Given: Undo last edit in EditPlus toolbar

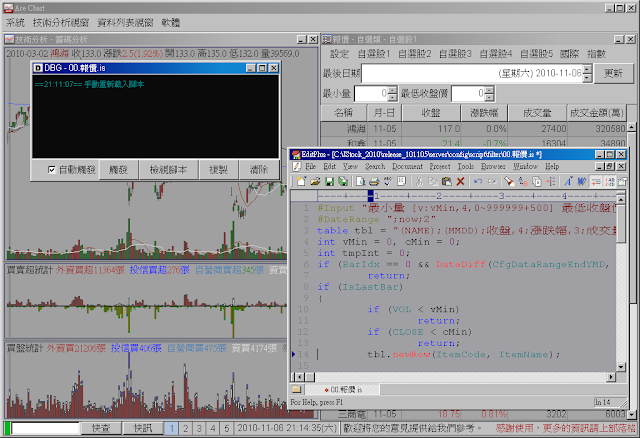Looking at the screenshot, I should point(478,181).
